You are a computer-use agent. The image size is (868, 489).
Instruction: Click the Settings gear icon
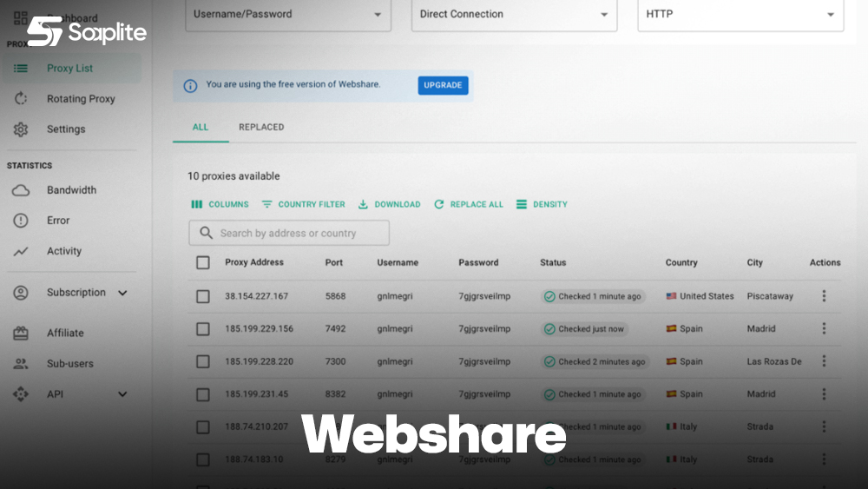click(21, 129)
